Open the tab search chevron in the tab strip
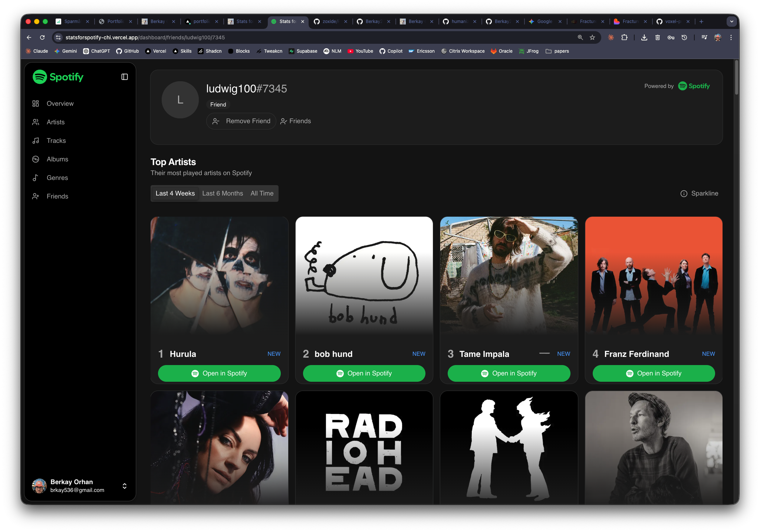 pyautogui.click(x=731, y=22)
